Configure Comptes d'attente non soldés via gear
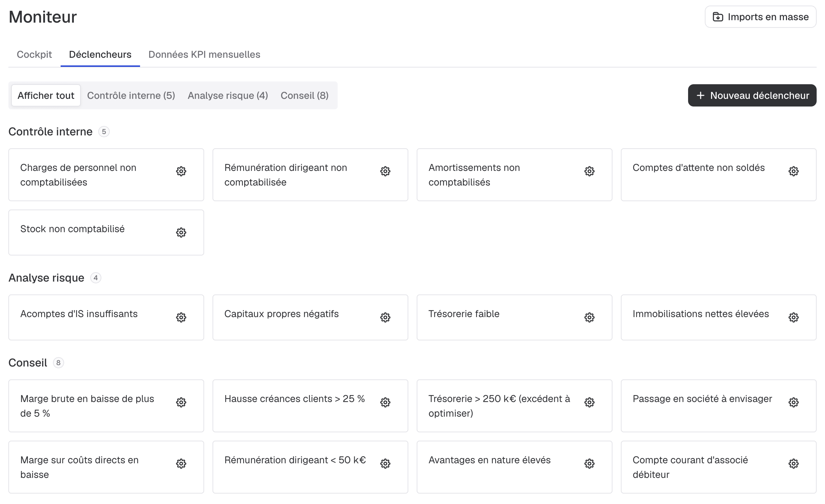The image size is (825, 504). [794, 171]
